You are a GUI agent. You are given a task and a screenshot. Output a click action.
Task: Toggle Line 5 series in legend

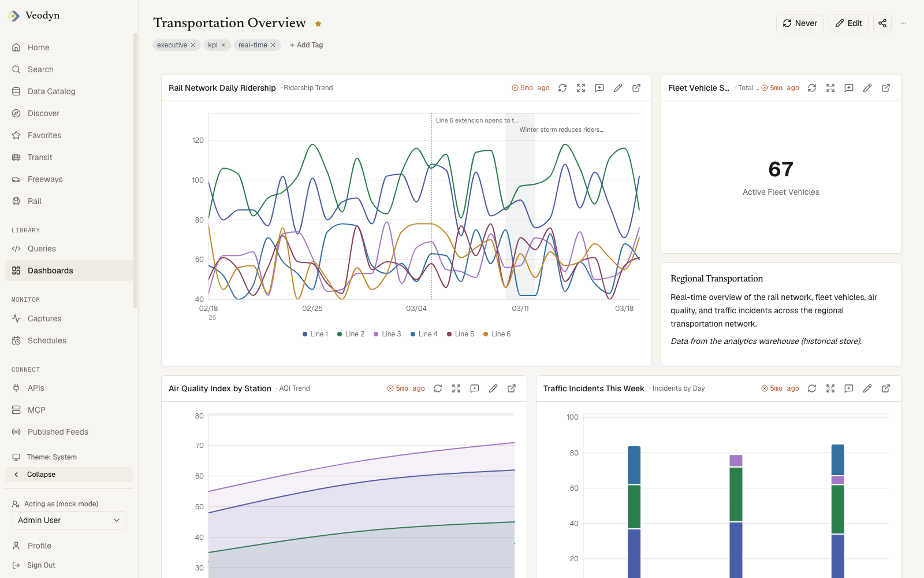pyautogui.click(x=460, y=334)
